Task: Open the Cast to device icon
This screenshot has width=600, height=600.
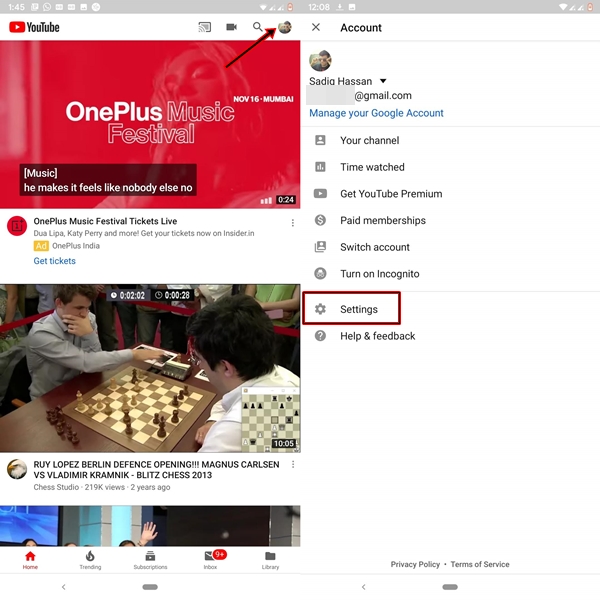Action: coord(204,27)
